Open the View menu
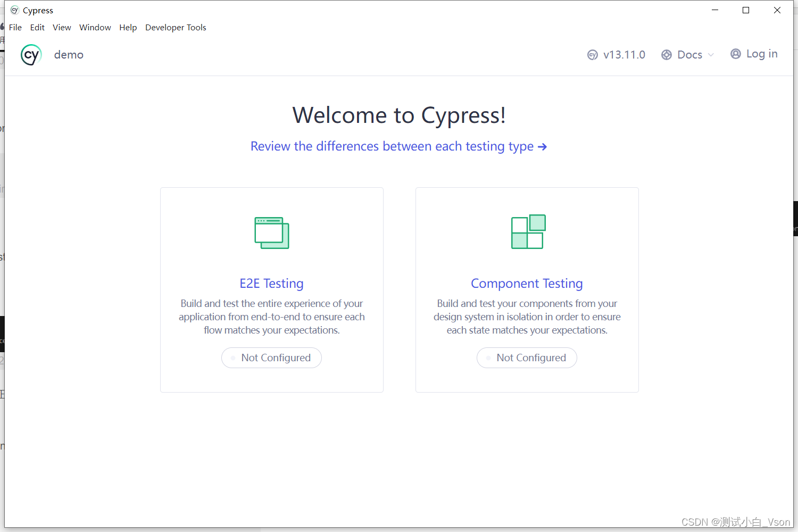The width and height of the screenshot is (798, 532). point(62,28)
